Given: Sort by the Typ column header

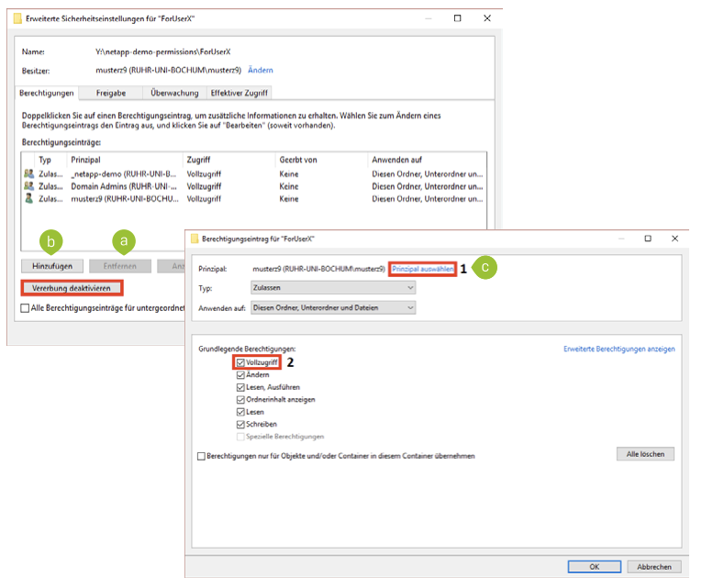Looking at the screenshot, I should coord(50,160).
